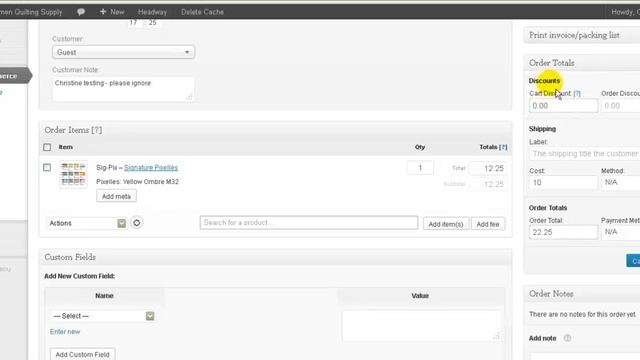
Task: Click the Quilting Supply site name
Action: coord(31,12)
